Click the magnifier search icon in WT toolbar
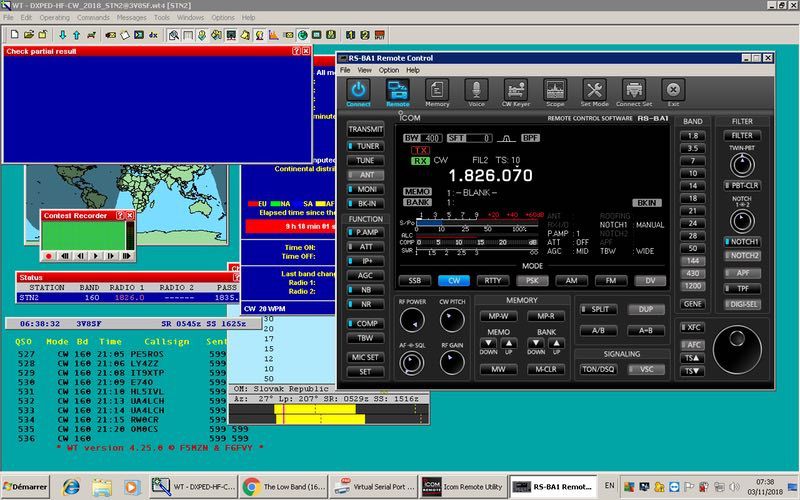This screenshot has height=500, width=800. point(173,35)
